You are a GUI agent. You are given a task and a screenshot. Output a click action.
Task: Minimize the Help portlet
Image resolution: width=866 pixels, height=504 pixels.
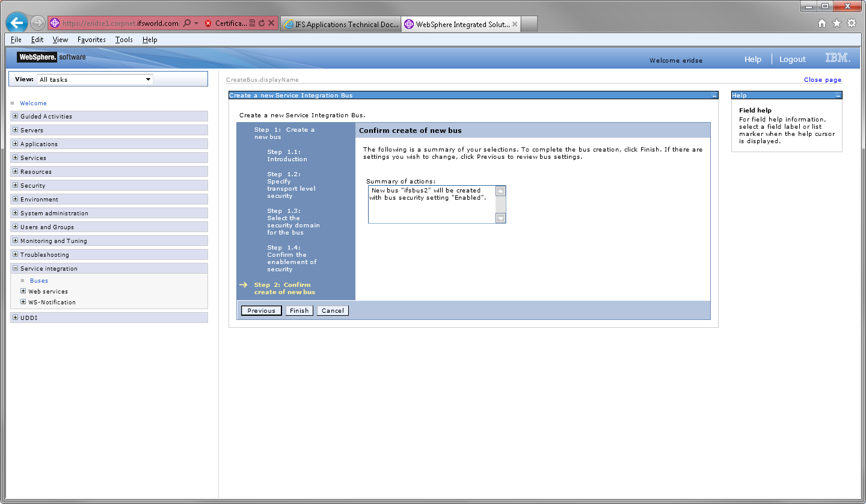point(838,96)
